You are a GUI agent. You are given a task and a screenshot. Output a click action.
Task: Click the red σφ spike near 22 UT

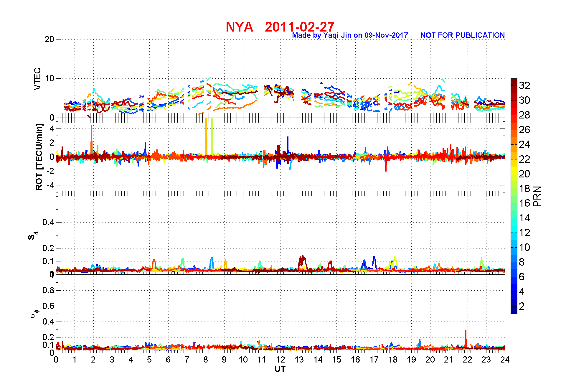[466, 339]
